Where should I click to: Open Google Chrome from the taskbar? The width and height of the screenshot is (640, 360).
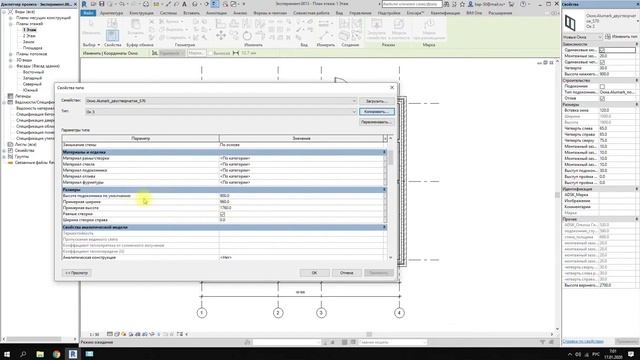pos(56,354)
